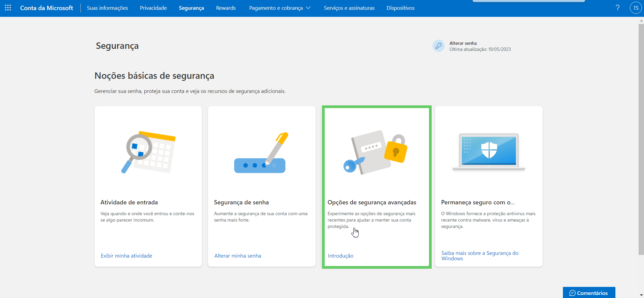Click the scrollbar down arrow
Screen dimensions: 644x298
pyautogui.click(x=641, y=295)
